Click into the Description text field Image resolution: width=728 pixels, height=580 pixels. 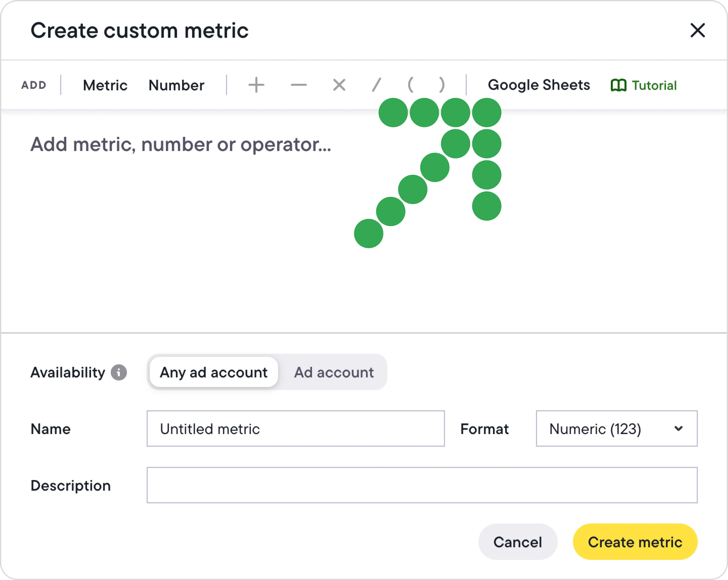pos(422,485)
